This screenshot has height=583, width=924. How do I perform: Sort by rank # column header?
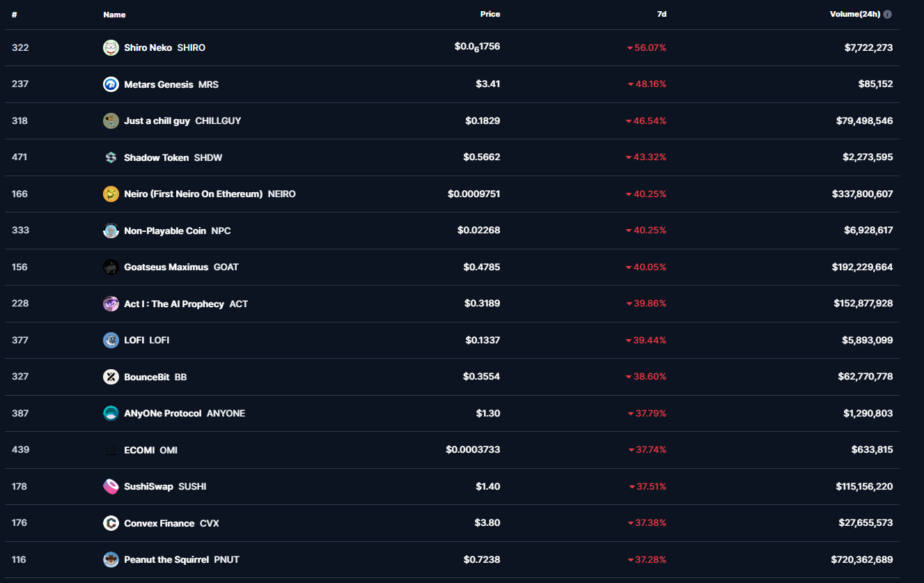click(x=15, y=15)
